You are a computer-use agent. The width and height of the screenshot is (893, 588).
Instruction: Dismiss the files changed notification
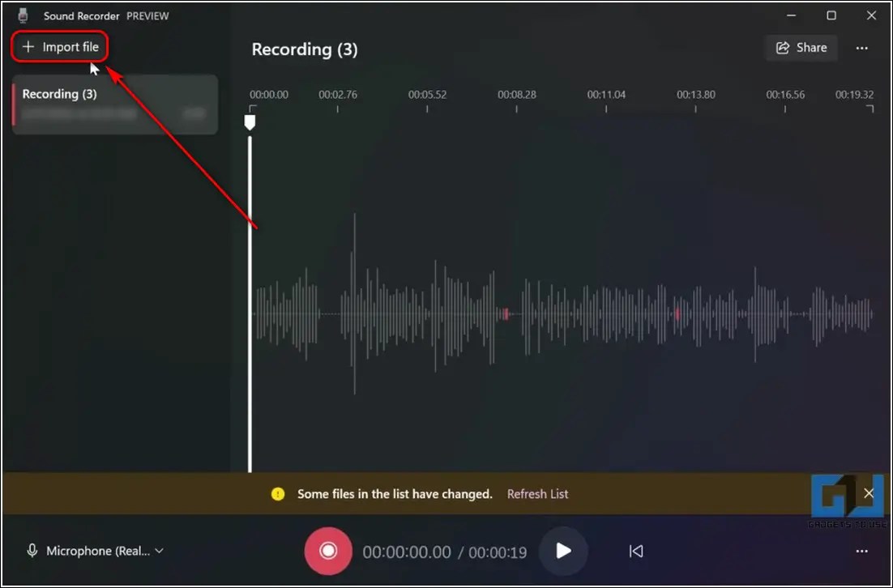(869, 493)
